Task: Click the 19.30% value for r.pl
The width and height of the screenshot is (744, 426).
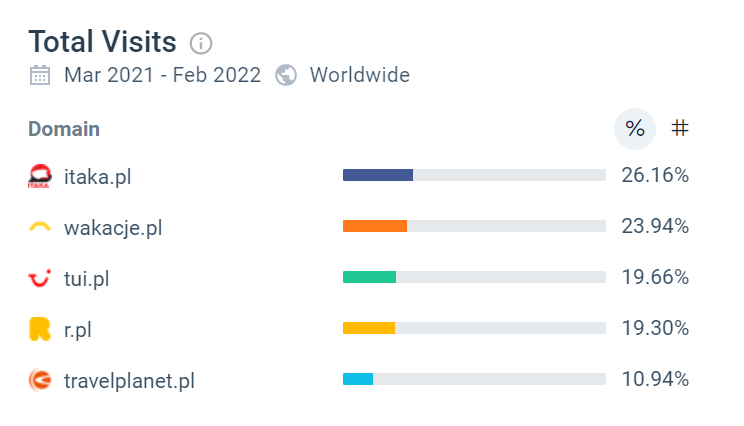Action: tap(655, 328)
